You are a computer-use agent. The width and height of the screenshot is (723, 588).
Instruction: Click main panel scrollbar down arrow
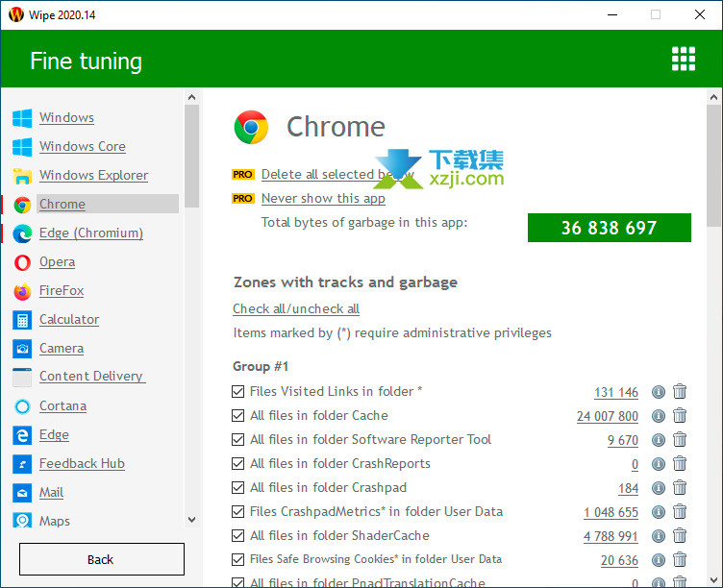click(713, 580)
